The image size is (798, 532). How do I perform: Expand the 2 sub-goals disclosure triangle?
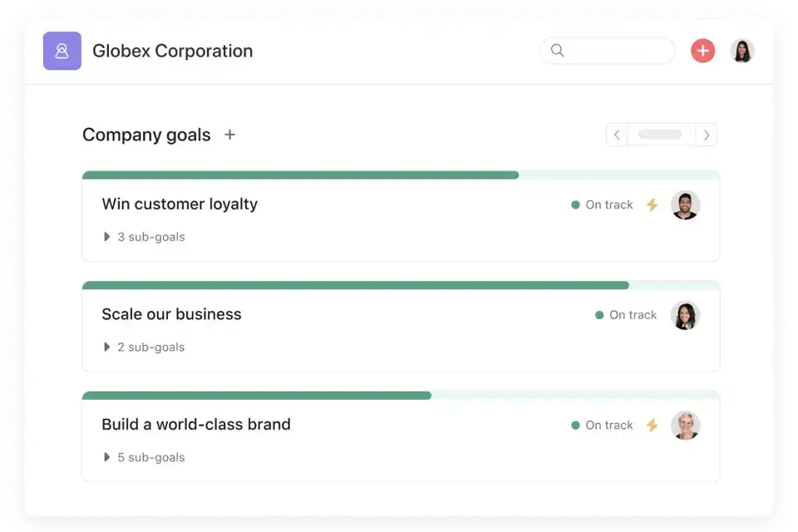tap(106, 347)
